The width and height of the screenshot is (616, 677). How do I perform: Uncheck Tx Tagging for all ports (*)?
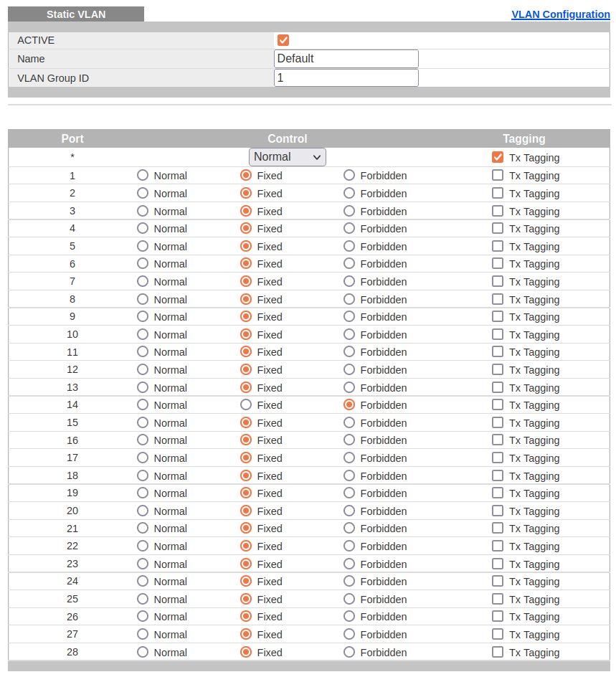pyautogui.click(x=497, y=157)
